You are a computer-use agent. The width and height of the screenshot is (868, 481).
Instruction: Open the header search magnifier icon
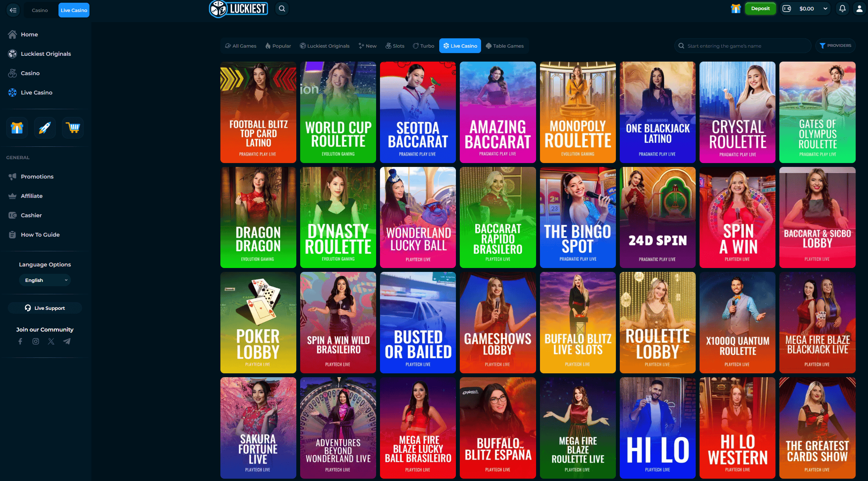click(282, 9)
